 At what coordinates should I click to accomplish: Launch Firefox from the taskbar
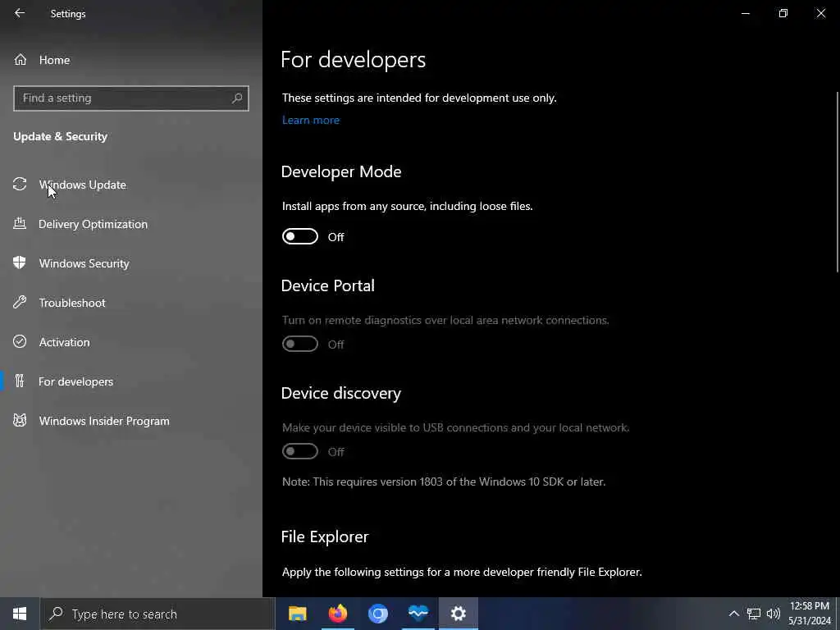[x=337, y=614]
